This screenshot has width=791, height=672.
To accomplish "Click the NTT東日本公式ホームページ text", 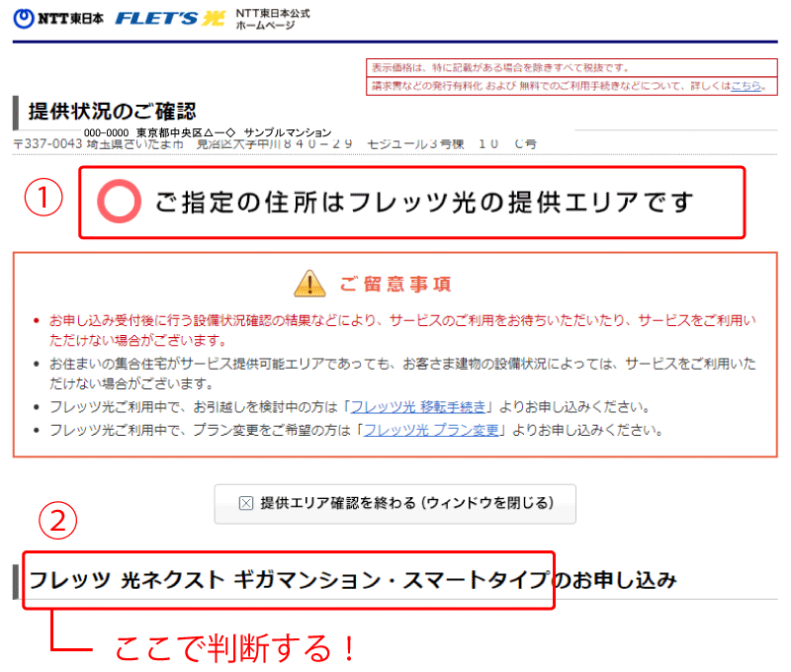I will pyautogui.click(x=273, y=19).
